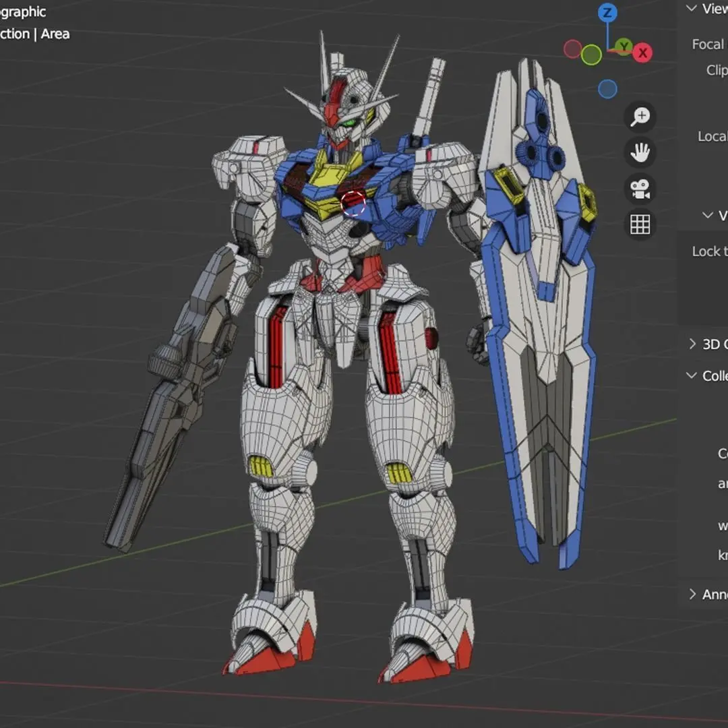Click the Clip Start label

pyautogui.click(x=717, y=70)
